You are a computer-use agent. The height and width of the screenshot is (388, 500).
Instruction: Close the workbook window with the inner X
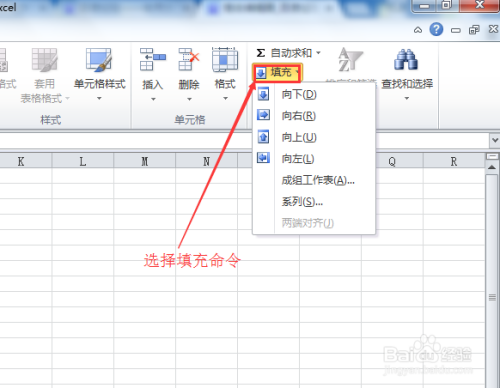tap(494, 29)
